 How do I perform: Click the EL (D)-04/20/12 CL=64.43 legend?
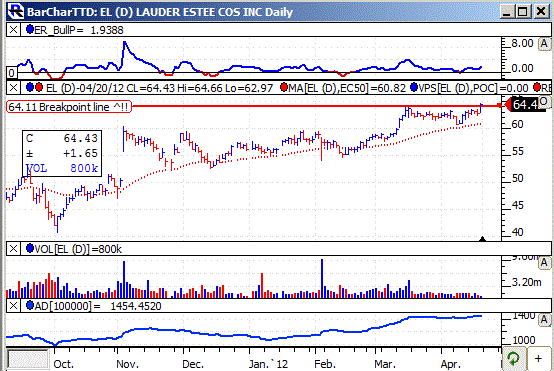point(159,88)
